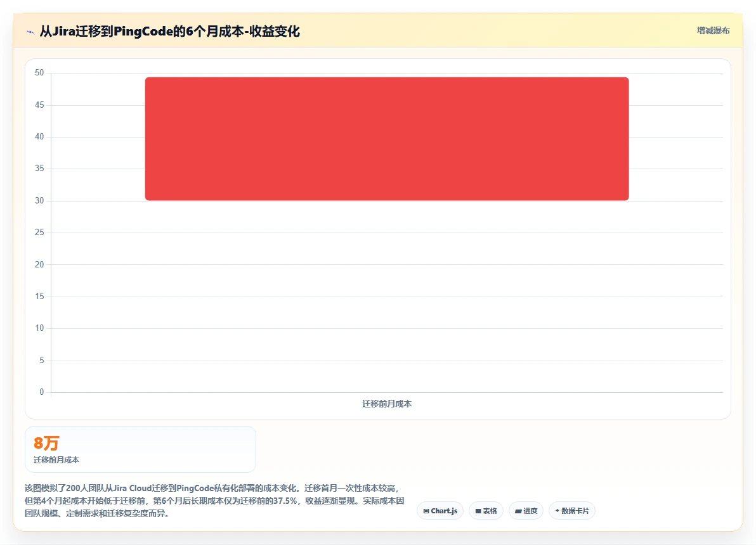Image resolution: width=756 pixels, height=545 pixels.
Task: Click the y-axis tick label 15
Action: (39, 296)
